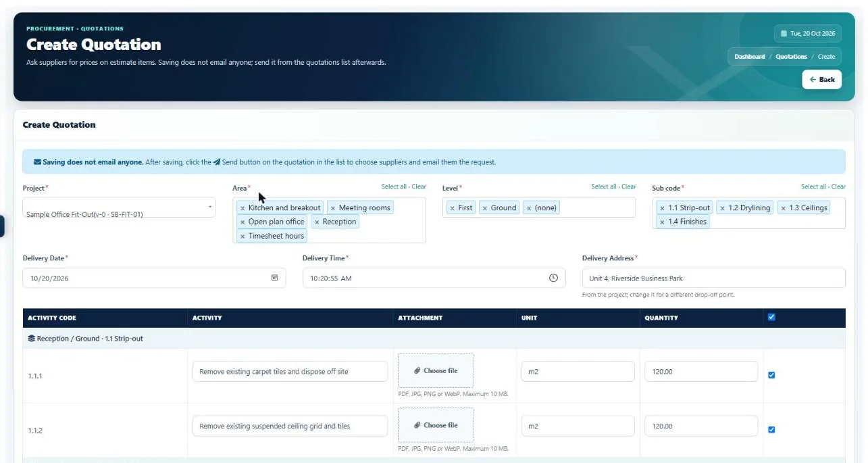Open the Area multi-select box
Screen dimensions: 868x463
click(329, 220)
